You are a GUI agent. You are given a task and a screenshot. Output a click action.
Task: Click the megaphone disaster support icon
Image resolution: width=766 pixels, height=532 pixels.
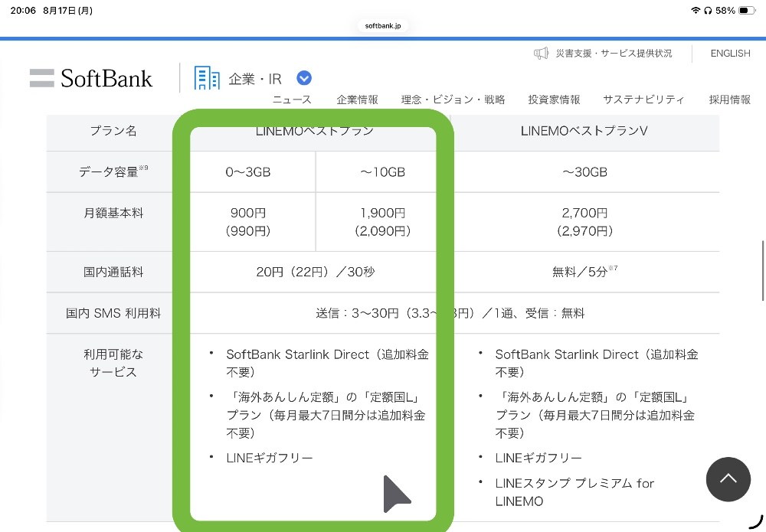541,54
